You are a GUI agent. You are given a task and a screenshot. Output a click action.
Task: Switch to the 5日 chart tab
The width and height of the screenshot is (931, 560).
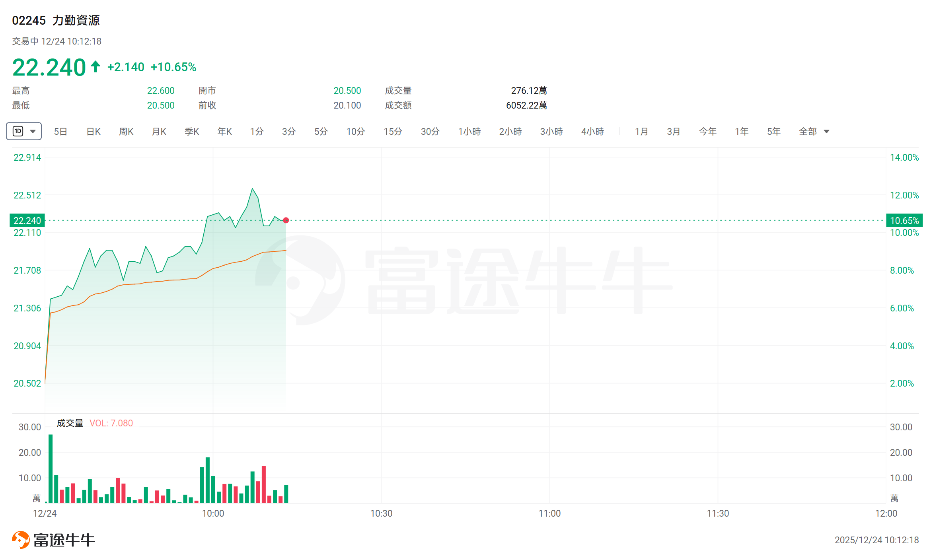pos(60,132)
